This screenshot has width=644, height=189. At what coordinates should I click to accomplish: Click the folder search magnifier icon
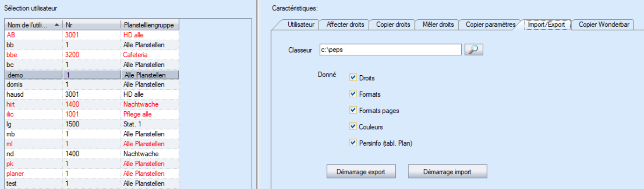(473, 50)
